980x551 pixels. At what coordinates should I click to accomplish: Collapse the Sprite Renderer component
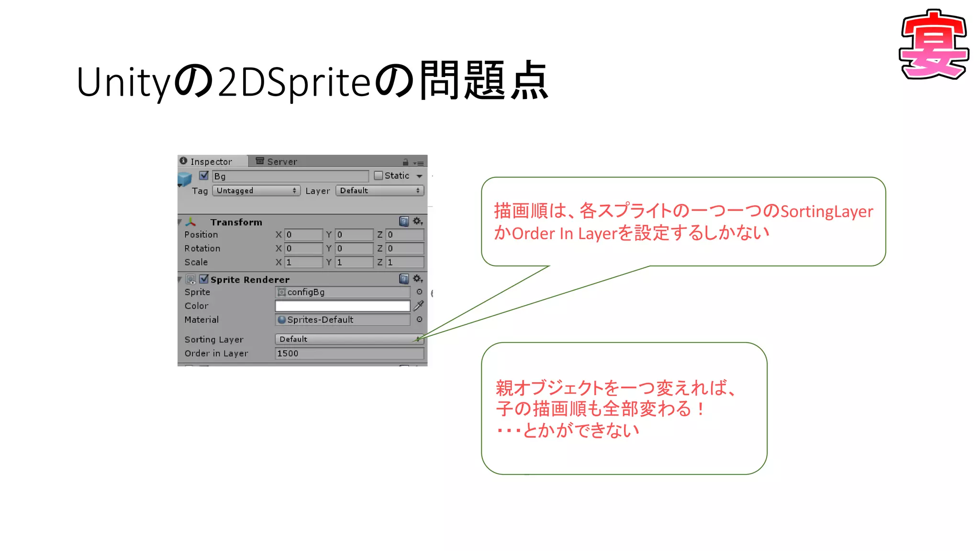[x=180, y=279]
